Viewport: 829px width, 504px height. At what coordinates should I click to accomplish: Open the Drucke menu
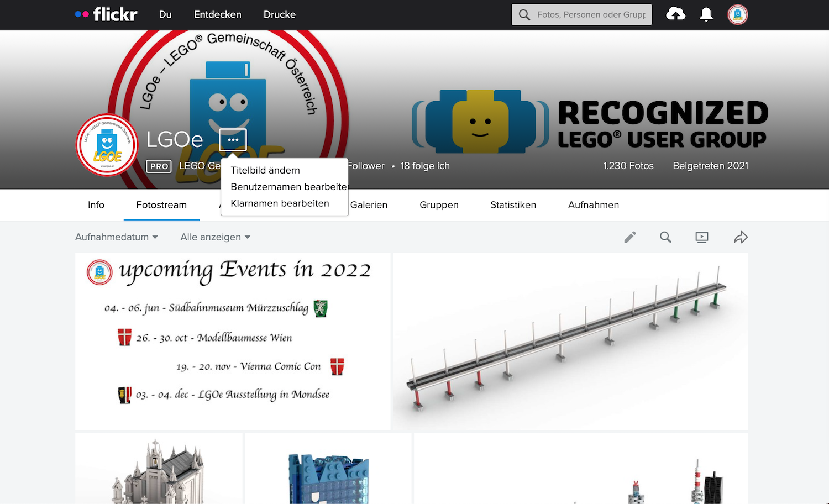pos(280,15)
